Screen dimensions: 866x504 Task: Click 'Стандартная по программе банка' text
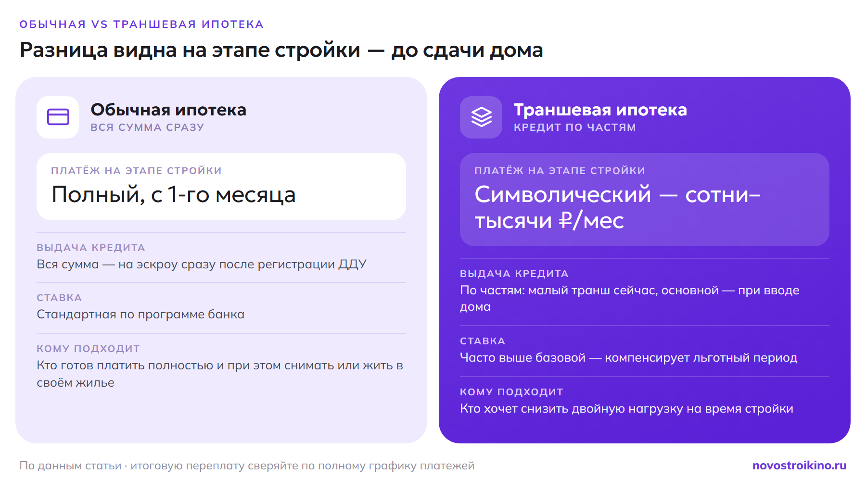point(140,315)
